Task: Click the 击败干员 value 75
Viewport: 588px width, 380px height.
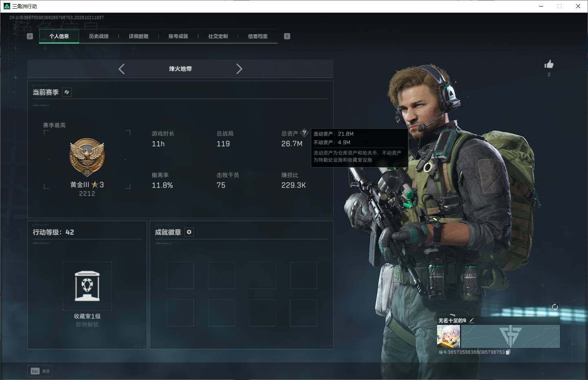Action: point(221,186)
